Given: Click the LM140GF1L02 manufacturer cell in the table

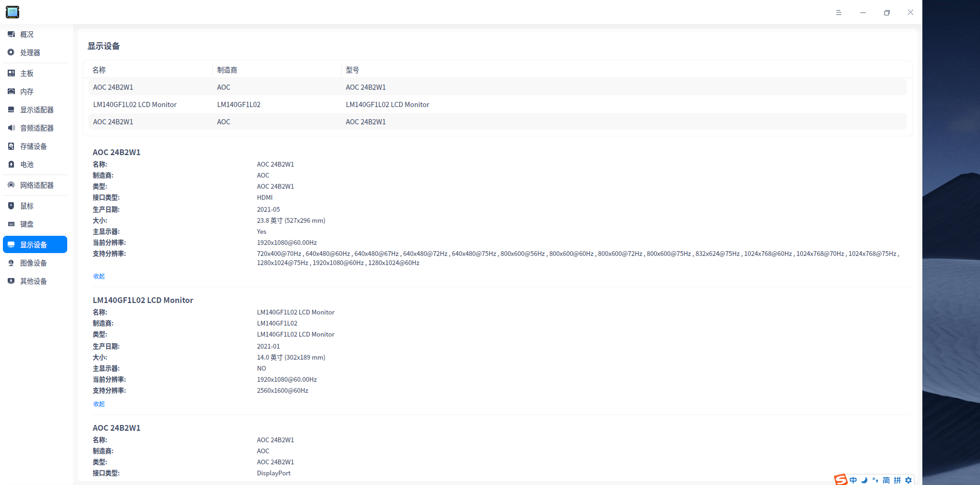Looking at the screenshot, I should click(239, 105).
